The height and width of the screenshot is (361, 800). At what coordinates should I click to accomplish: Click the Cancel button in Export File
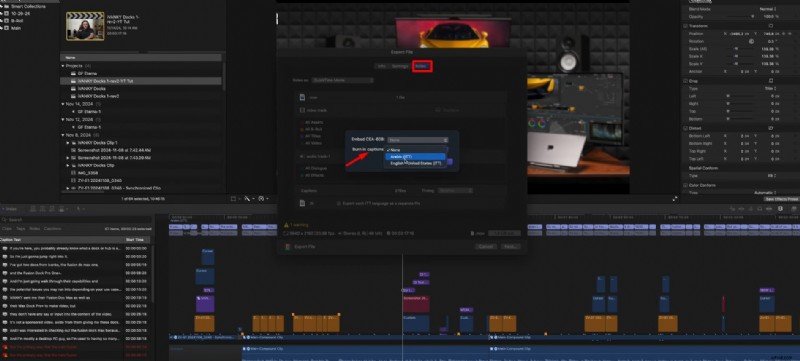pyautogui.click(x=486, y=247)
